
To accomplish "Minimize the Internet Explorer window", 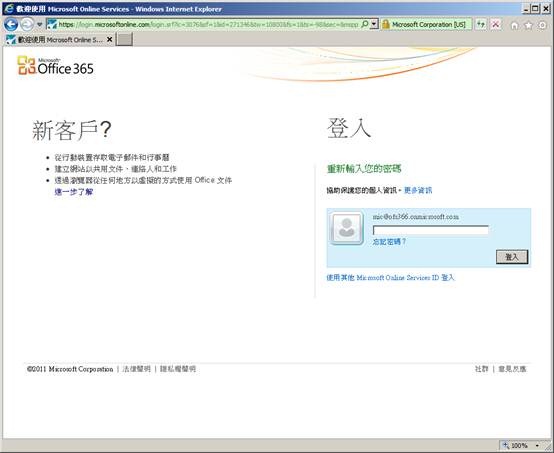I will click(526, 9).
